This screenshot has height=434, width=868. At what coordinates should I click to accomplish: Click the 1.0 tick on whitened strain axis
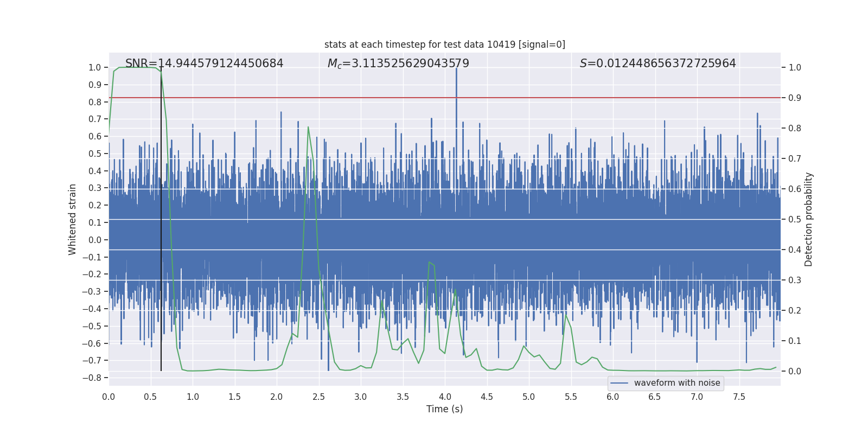pyautogui.click(x=94, y=68)
